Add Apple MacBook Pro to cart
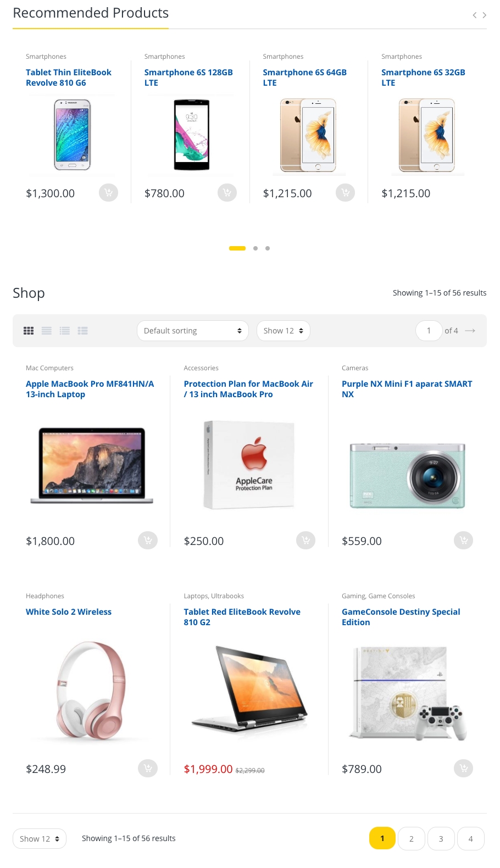Screen dimensions: 500x868 pos(148,541)
